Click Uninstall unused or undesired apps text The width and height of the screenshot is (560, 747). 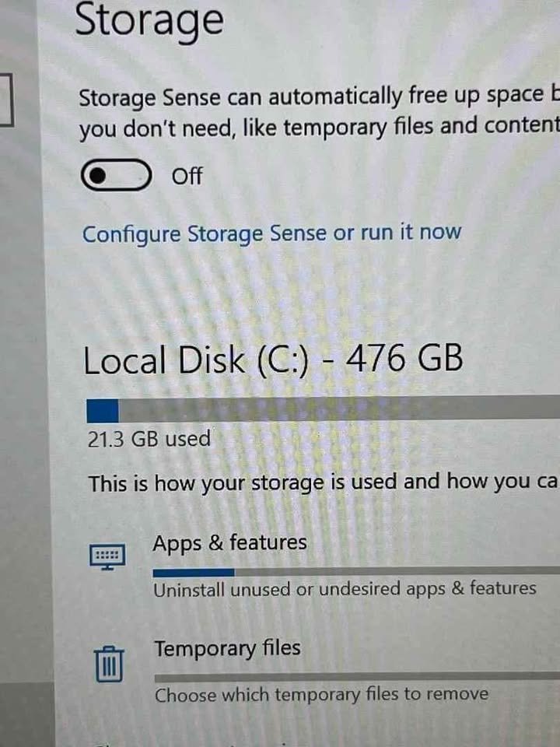[x=345, y=589]
